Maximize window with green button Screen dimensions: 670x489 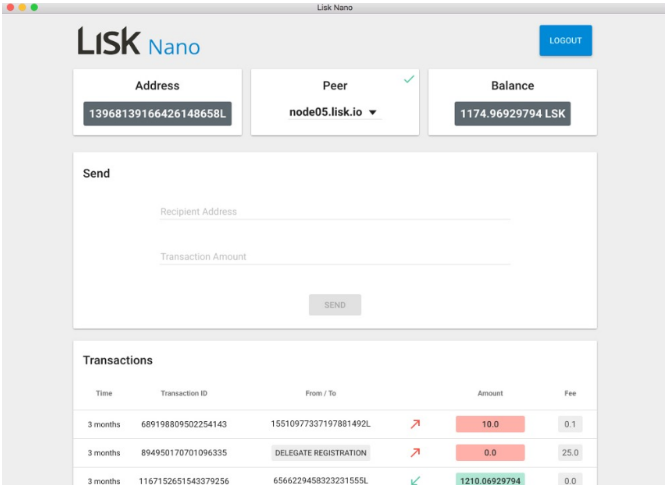click(34, 7)
